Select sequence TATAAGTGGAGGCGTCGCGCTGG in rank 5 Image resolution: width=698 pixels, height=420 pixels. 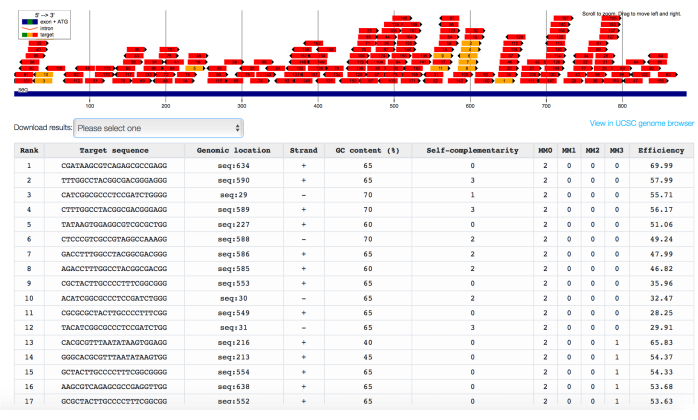point(114,224)
